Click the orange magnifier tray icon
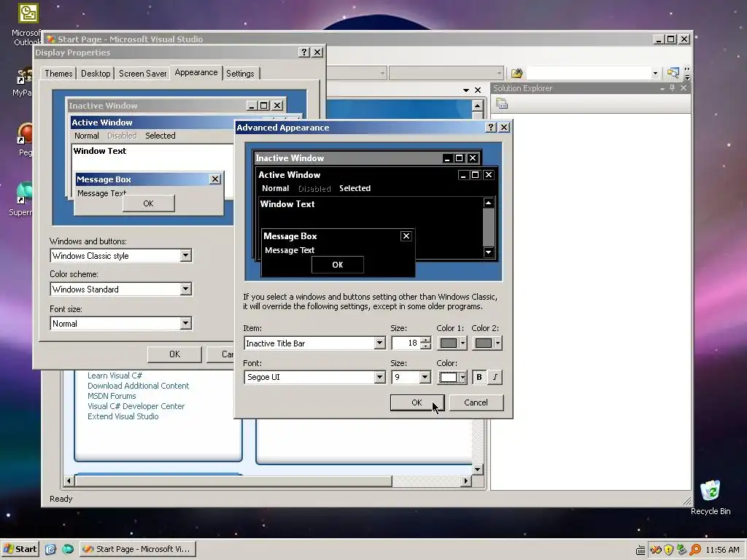This screenshot has height=560, width=747. click(x=695, y=550)
